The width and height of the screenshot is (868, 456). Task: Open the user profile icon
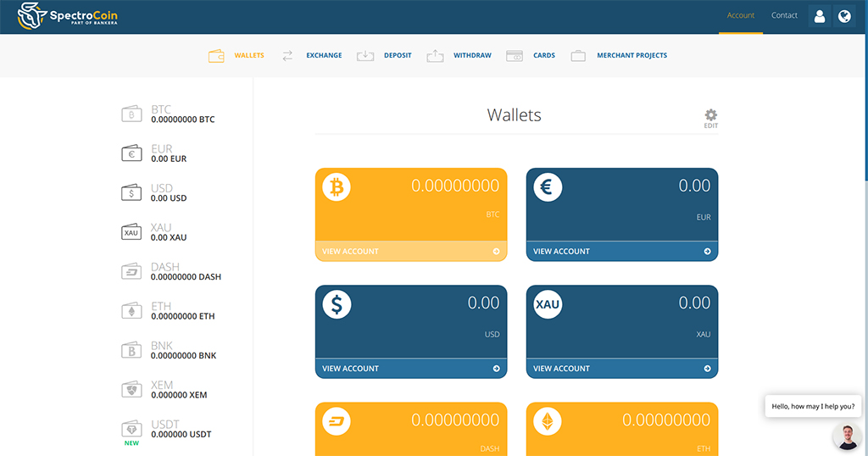(x=820, y=17)
